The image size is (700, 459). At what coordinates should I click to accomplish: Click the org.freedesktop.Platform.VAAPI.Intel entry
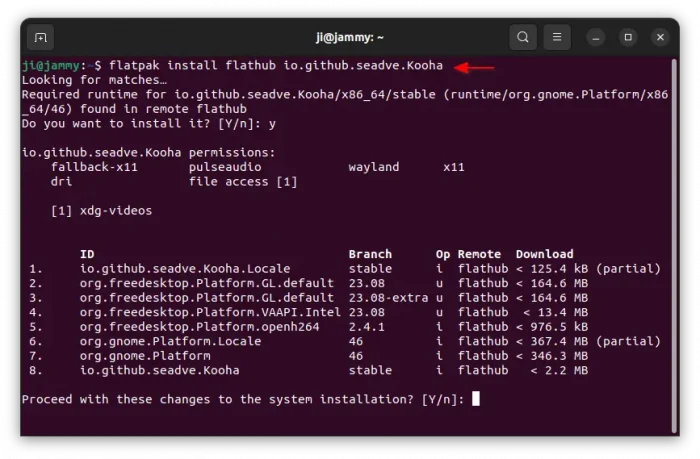(x=210, y=312)
